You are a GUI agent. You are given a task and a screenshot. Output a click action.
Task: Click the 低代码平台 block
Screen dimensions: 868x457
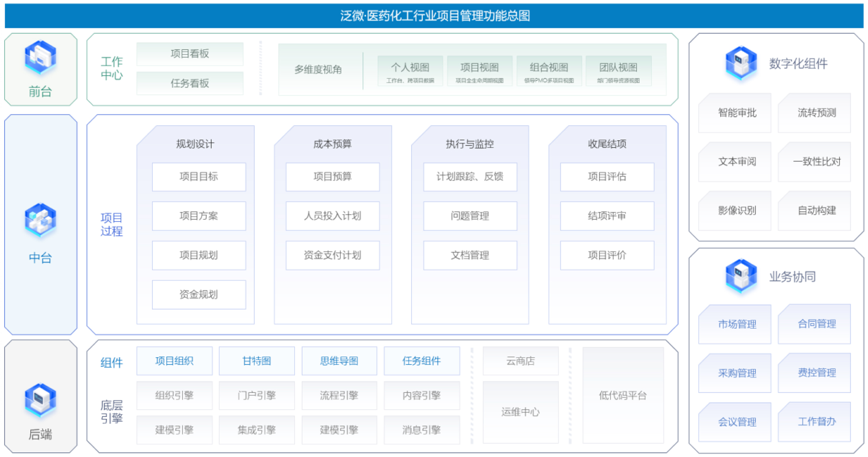(623, 395)
